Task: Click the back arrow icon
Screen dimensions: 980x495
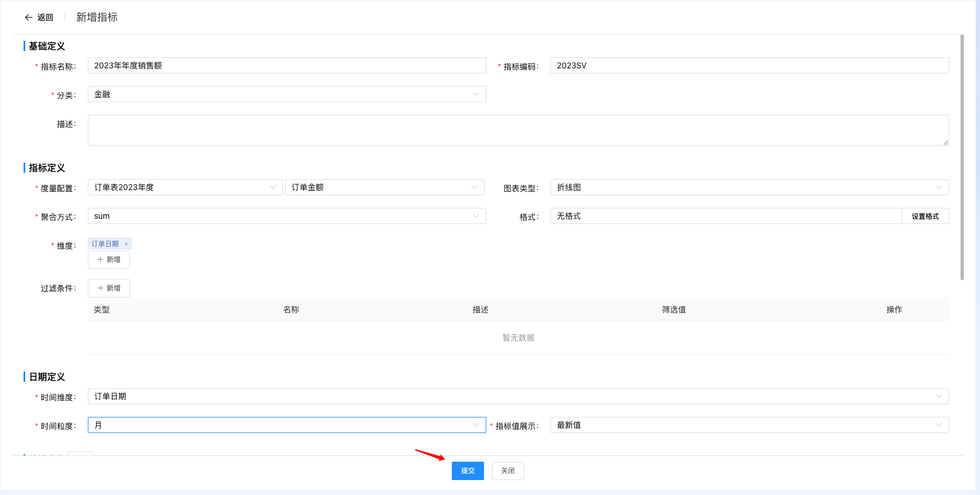Action: point(29,18)
